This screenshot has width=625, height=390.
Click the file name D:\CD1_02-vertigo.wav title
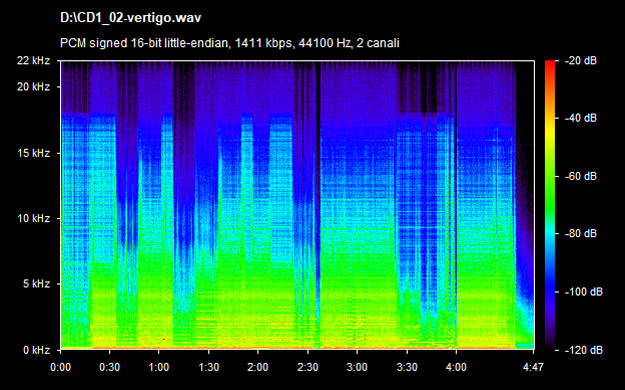click(x=131, y=18)
